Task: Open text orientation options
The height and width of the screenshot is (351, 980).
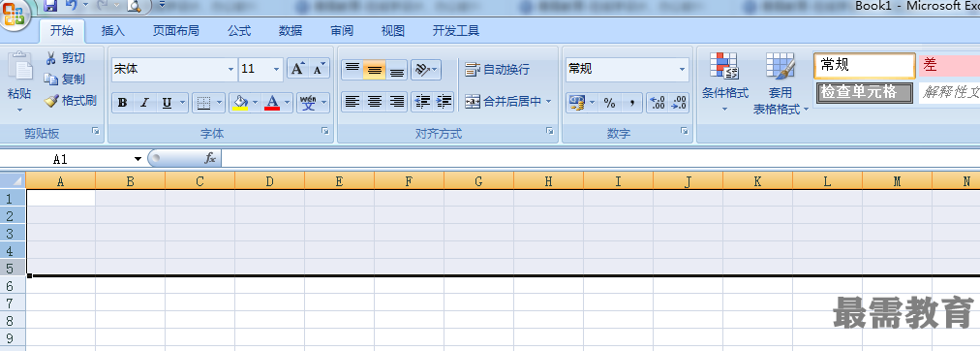Action: 426,70
